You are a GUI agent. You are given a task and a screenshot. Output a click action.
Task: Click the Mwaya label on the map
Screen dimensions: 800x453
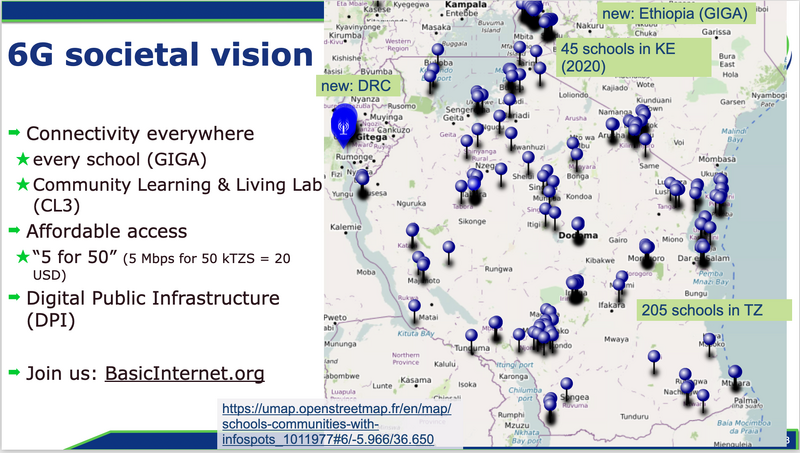616,339
